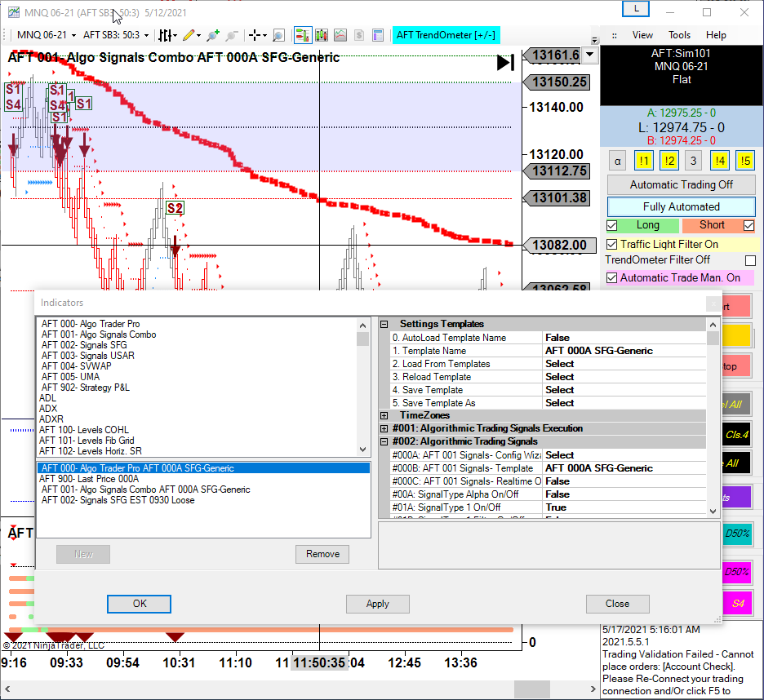Open the View menu

tap(642, 35)
